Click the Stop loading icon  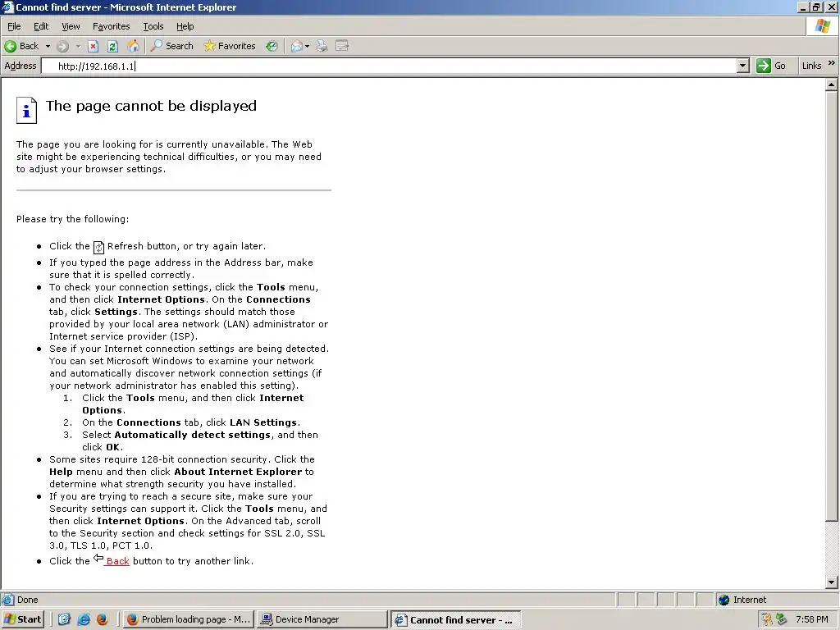(x=94, y=46)
